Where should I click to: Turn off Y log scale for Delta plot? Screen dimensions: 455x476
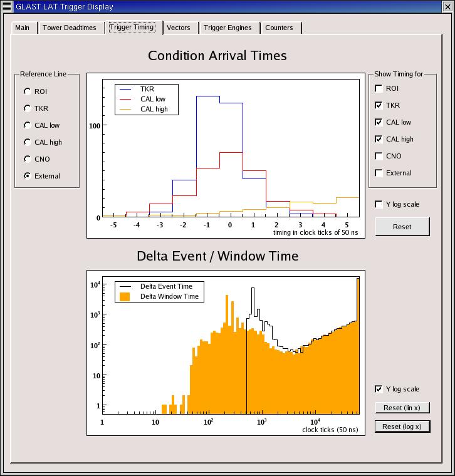(x=379, y=389)
